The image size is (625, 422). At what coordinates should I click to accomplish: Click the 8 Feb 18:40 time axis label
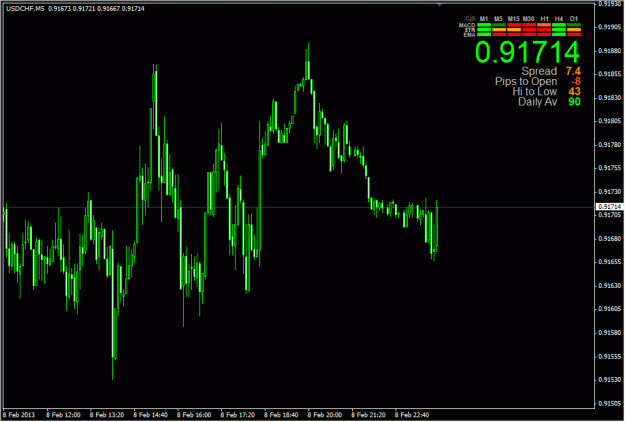pos(281,415)
